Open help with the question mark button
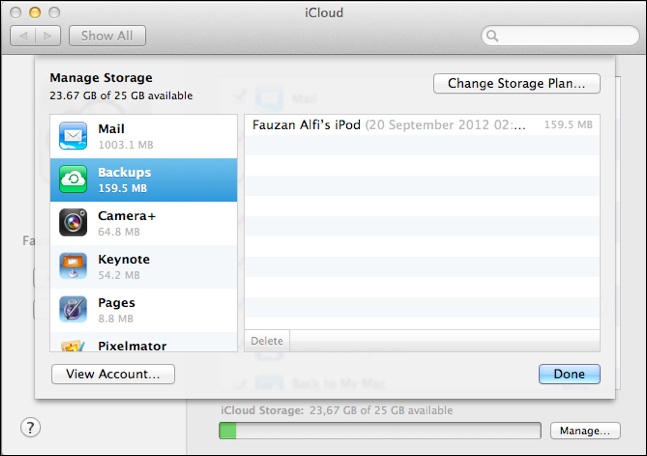Viewport: 647px width, 456px height. click(x=31, y=428)
